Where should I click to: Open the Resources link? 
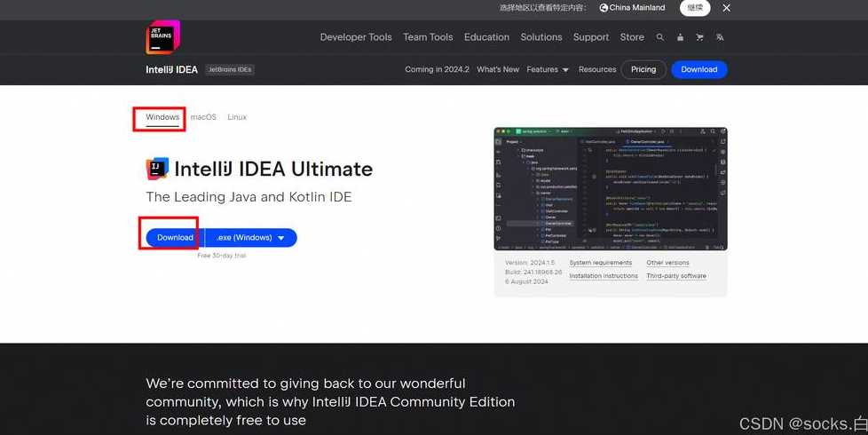(597, 70)
